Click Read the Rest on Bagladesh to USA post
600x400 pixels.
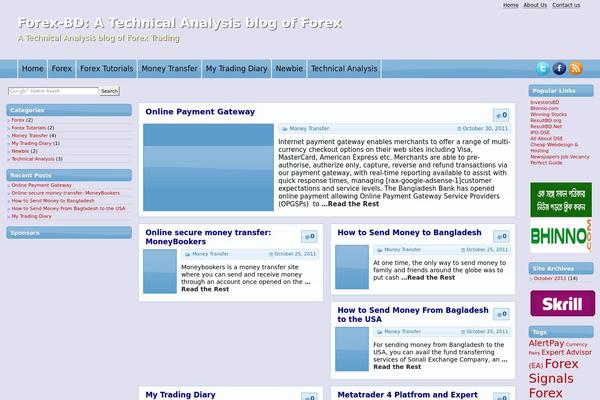(397, 367)
